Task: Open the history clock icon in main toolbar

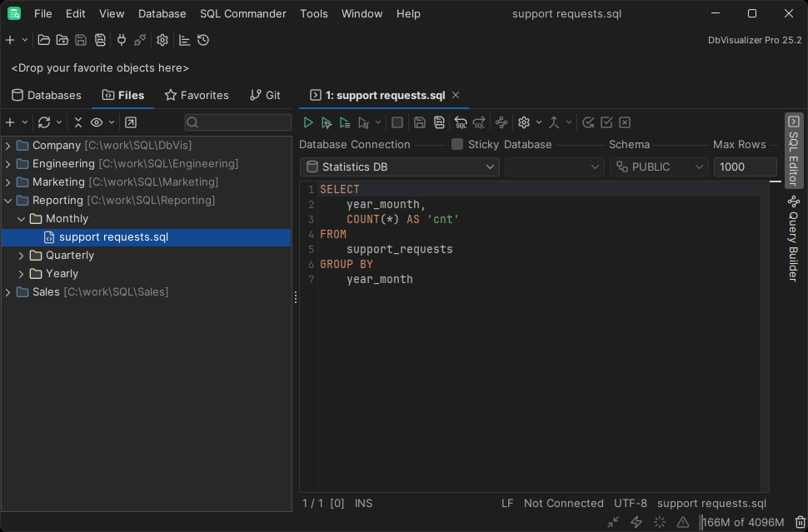Action: [x=203, y=40]
